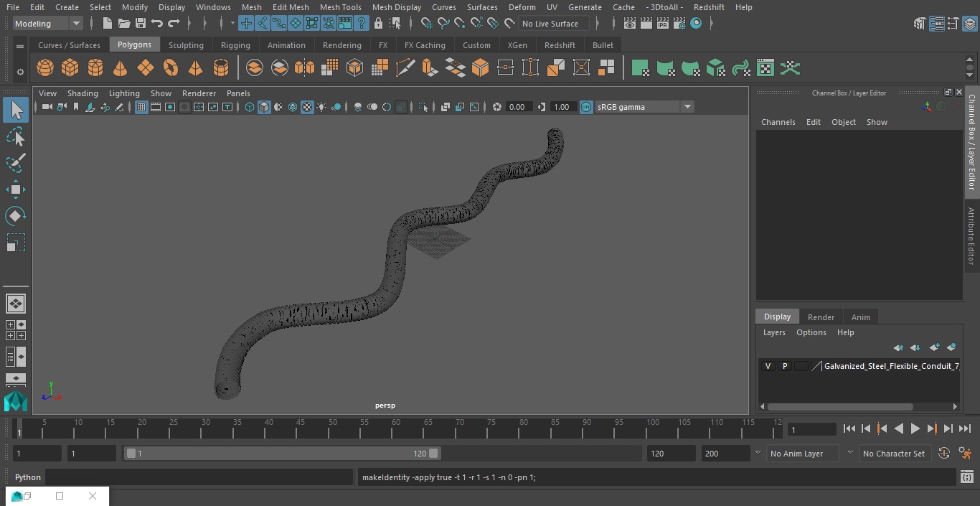The width and height of the screenshot is (980, 506).
Task: Activate the Lasso select tool
Action: coord(15,136)
